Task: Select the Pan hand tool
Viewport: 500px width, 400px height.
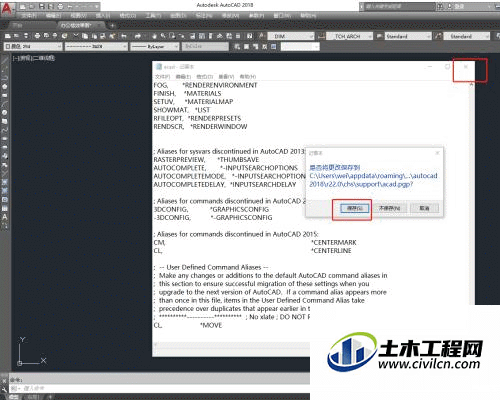Action: tap(154, 36)
